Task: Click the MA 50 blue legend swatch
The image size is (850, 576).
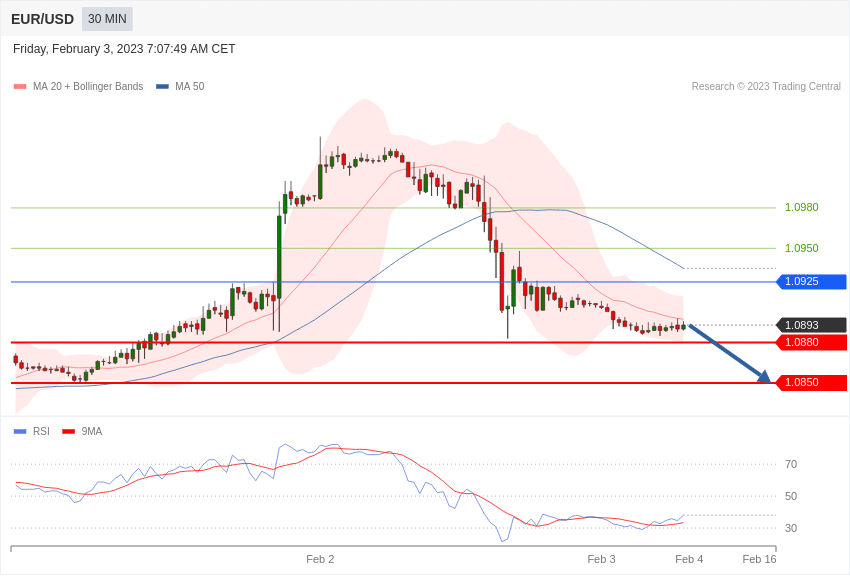Action: coord(162,87)
